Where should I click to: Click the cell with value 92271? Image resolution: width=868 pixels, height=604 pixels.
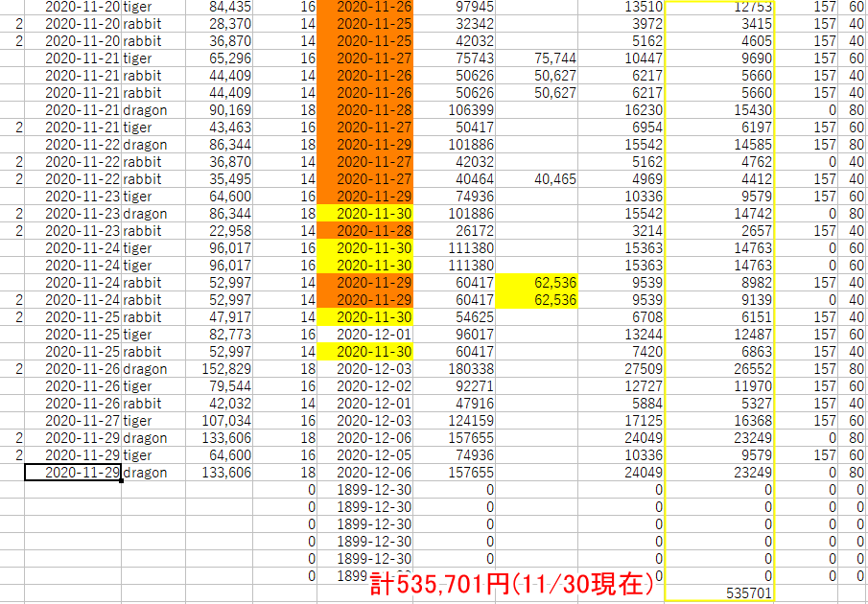click(x=454, y=386)
